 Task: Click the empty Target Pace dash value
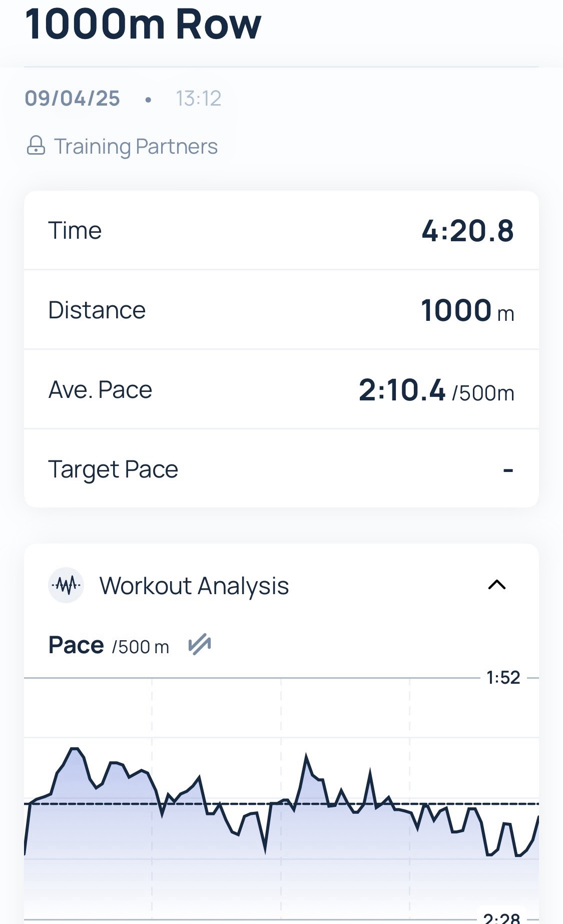(508, 470)
